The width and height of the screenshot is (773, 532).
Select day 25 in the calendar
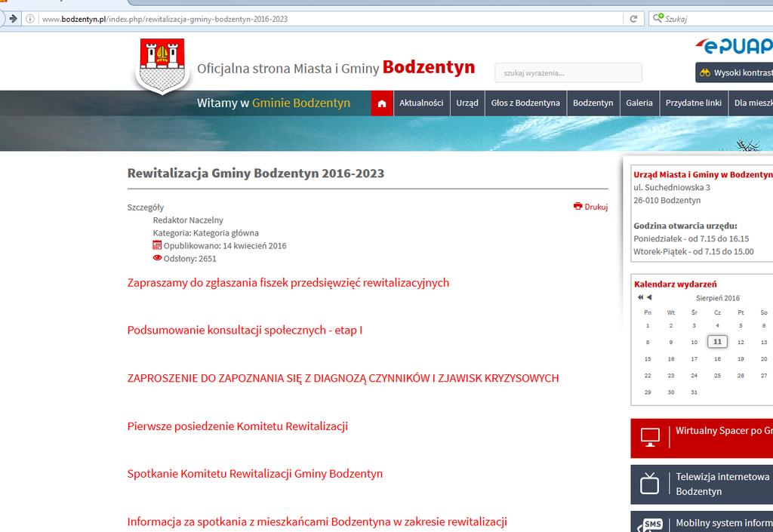pos(717,375)
